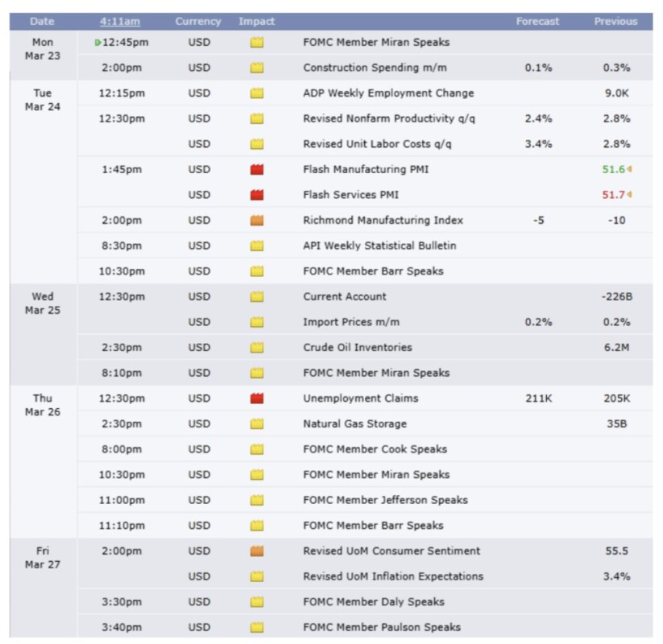Click the green arrow next to 12:45pm

(x=98, y=43)
